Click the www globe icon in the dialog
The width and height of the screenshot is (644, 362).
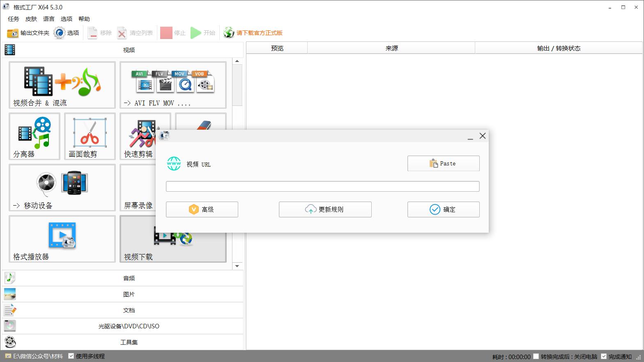click(174, 164)
